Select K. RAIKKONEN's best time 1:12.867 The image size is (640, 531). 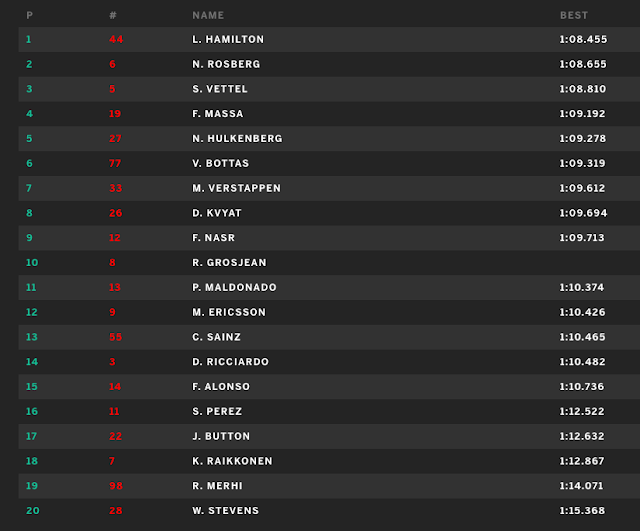tap(583, 461)
